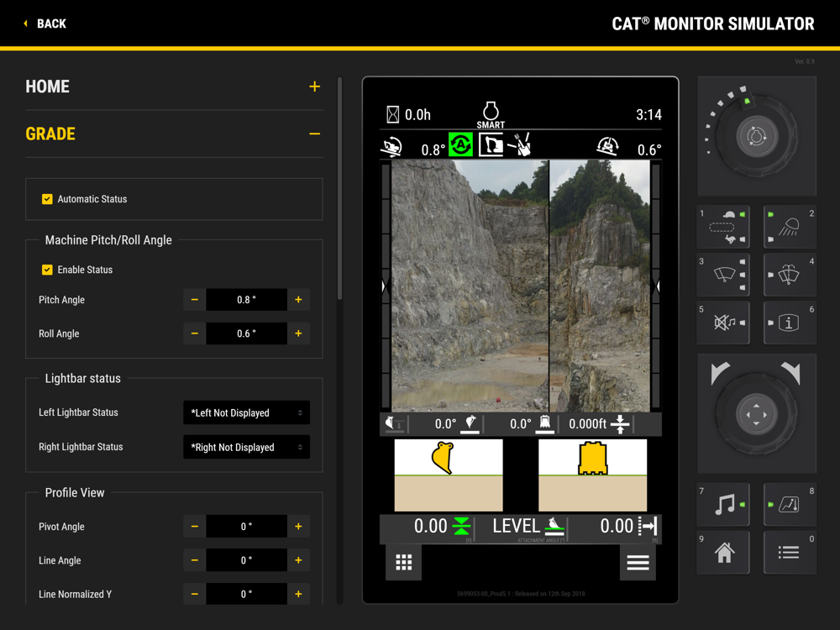Image resolution: width=840 pixels, height=630 pixels.
Task: Decrease the Roll Angle value
Action: [195, 333]
